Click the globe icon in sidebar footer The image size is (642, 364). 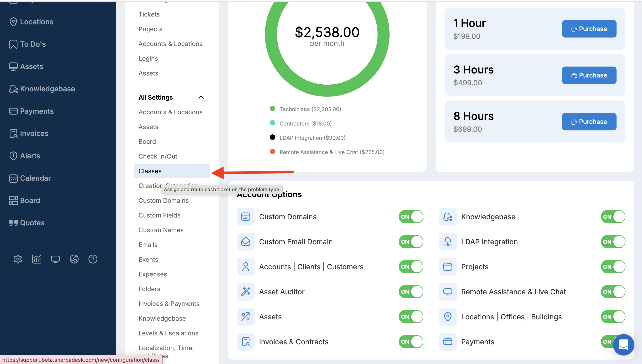coord(74,259)
